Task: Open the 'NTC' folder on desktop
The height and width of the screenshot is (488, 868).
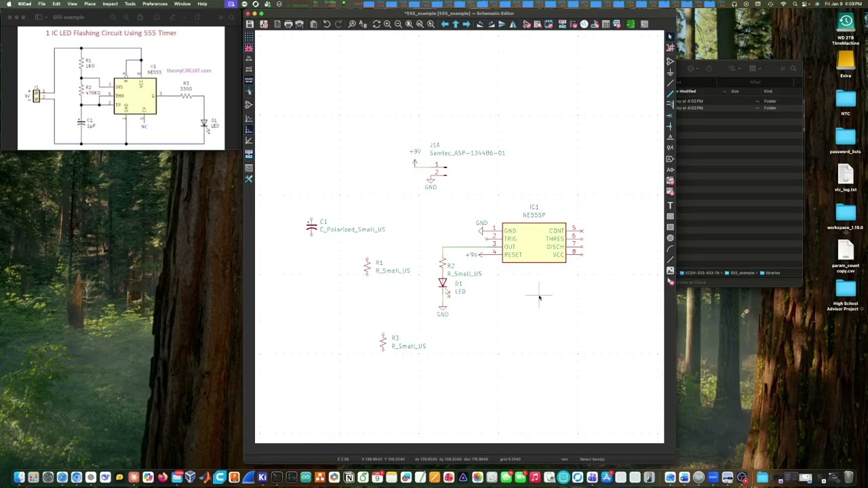Action: point(846,103)
